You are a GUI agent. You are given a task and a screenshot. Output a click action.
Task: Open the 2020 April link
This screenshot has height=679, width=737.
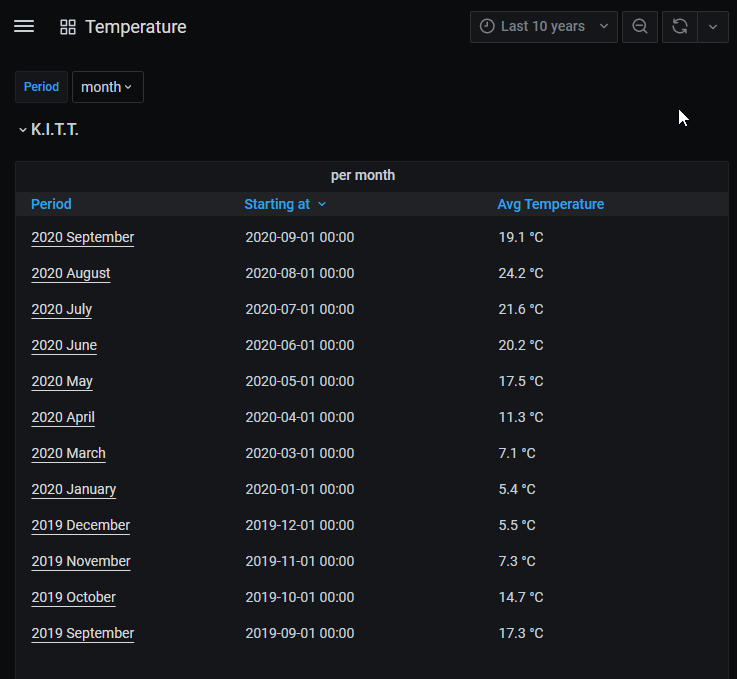tap(63, 417)
